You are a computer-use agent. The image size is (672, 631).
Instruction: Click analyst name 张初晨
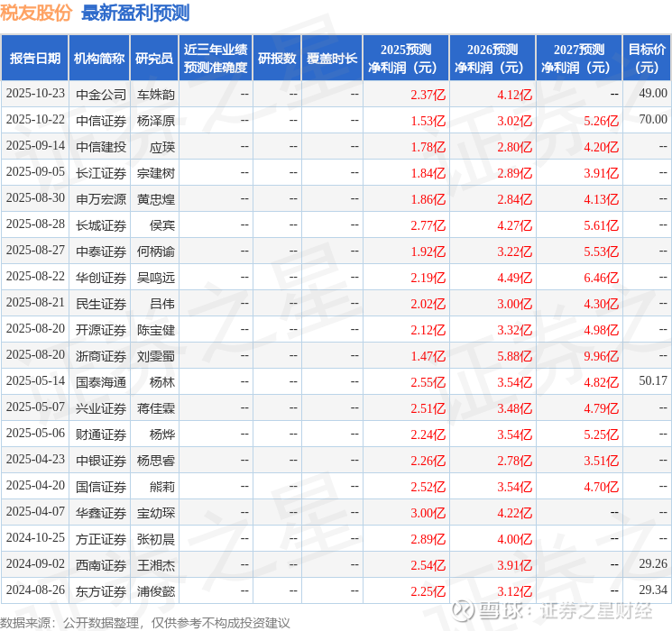coord(156,539)
